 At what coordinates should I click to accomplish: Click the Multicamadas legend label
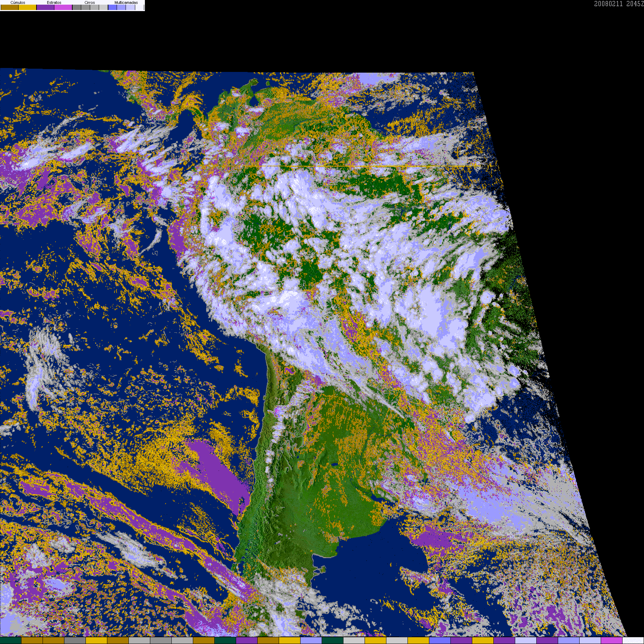[x=126, y=3]
